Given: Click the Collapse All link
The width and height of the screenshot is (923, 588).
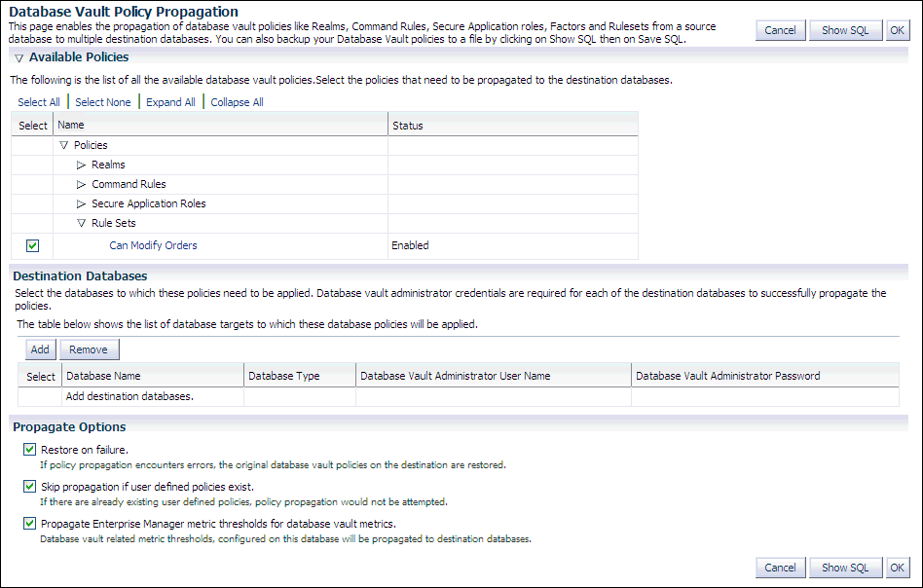Looking at the screenshot, I should (x=237, y=102).
